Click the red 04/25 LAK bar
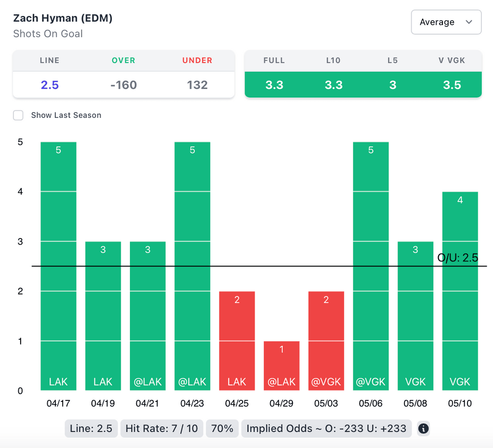The width and height of the screenshot is (493, 448). (237, 341)
